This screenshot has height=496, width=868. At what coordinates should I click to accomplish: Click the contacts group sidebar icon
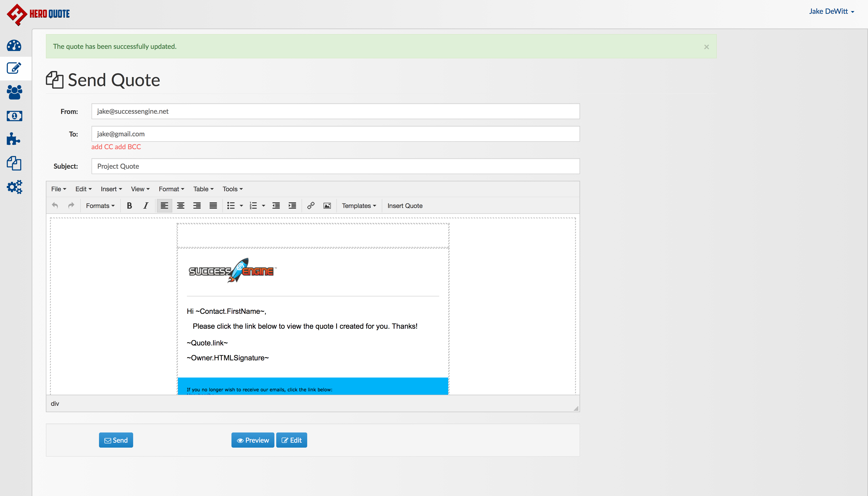(x=14, y=92)
